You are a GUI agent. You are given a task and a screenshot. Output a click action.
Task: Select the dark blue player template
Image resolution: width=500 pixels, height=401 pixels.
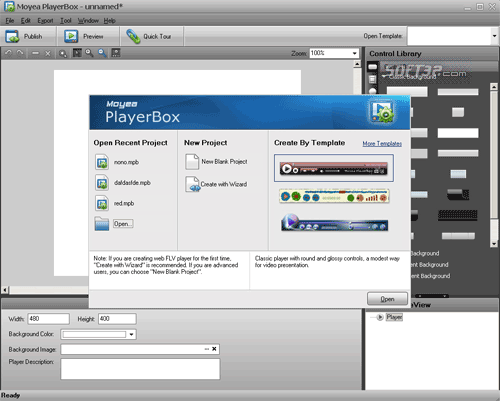point(334,223)
